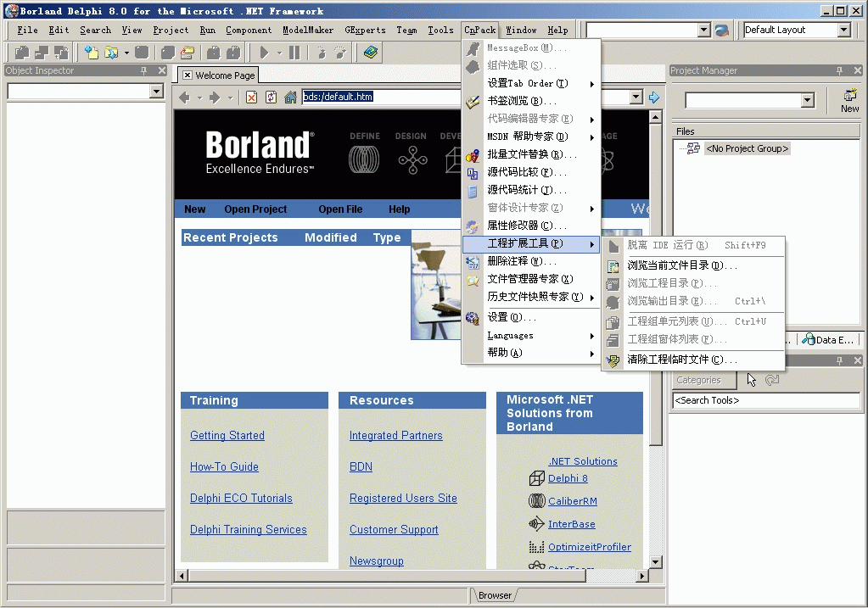
Task: Click the browser Home icon in Welcome Page toolbar
Action: coord(290,98)
